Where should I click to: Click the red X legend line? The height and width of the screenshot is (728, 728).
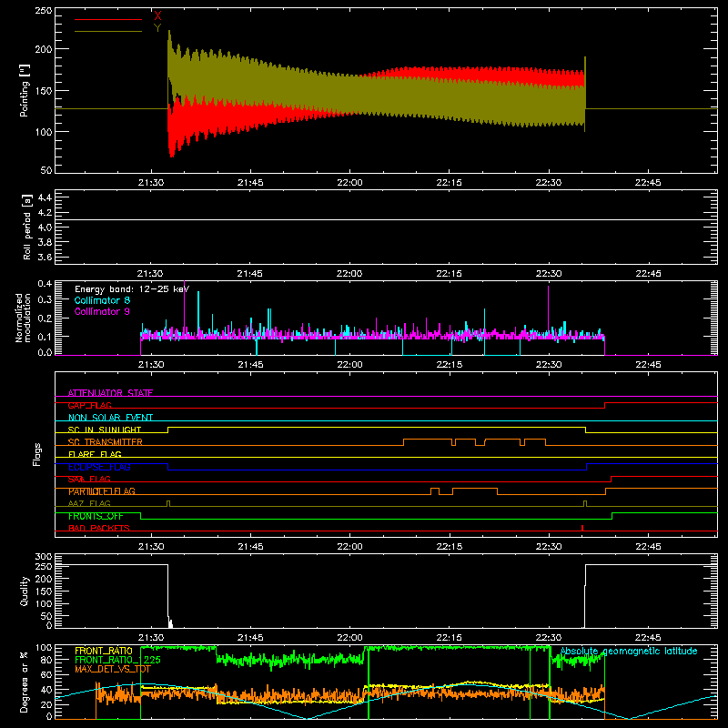coord(108,19)
